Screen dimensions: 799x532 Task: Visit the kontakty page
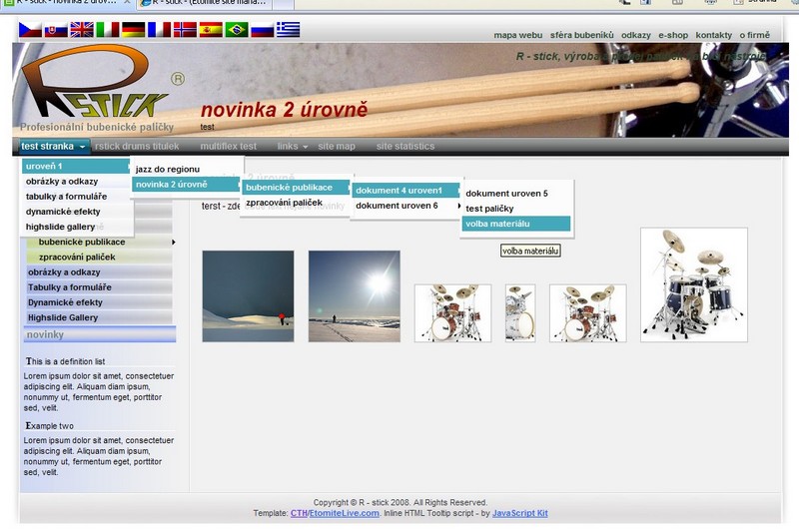pos(713,35)
